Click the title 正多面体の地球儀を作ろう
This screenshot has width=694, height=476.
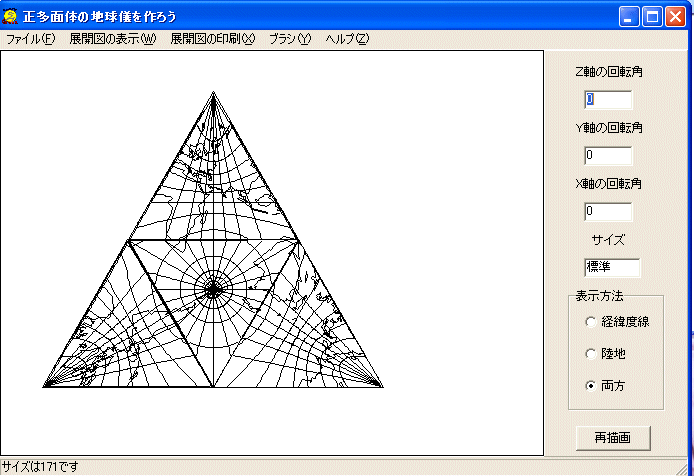click(x=100, y=17)
